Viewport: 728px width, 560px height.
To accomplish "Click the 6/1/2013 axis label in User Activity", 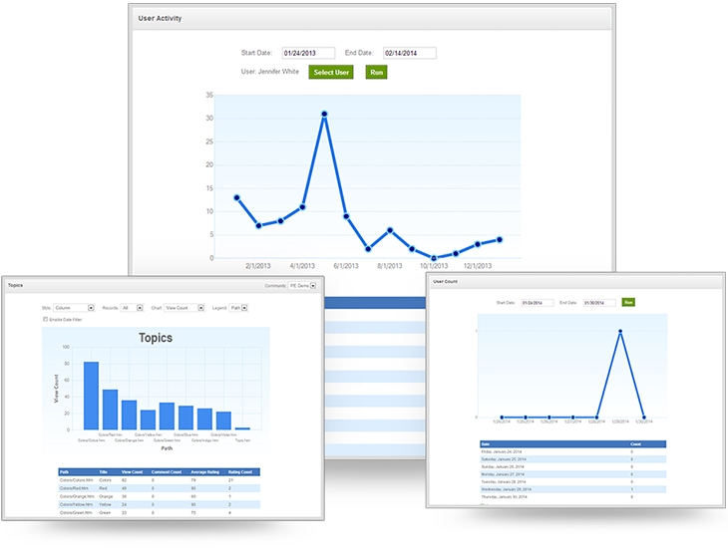I will (x=346, y=266).
